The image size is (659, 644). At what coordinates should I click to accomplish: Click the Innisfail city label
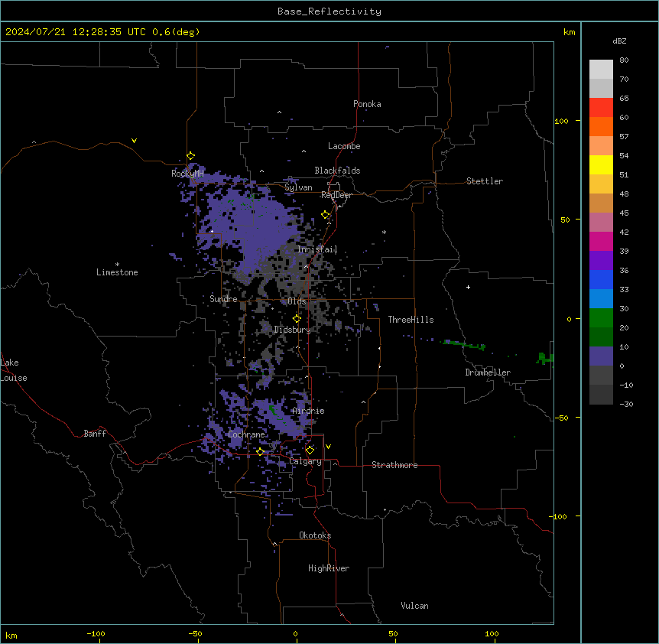317,249
